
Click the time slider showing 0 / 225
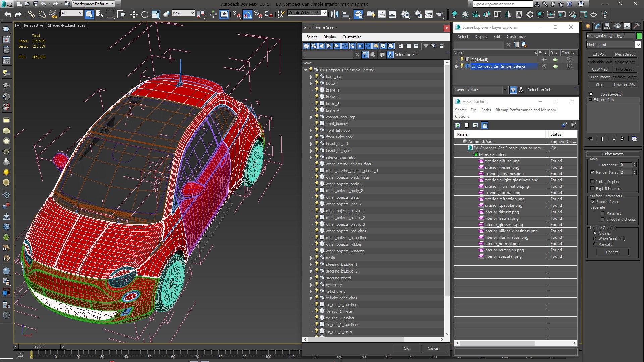40,347
